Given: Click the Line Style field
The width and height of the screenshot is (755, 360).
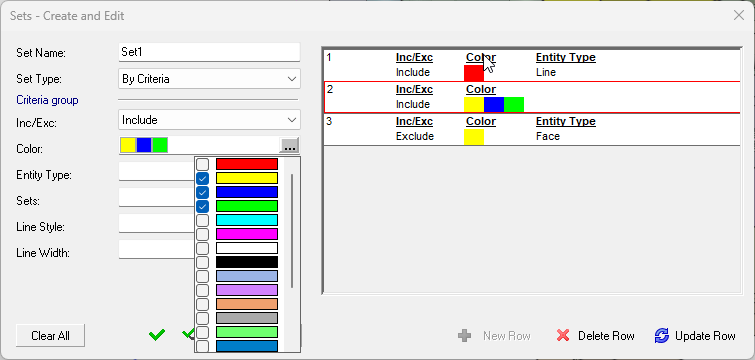Looking at the screenshot, I should tap(156, 224).
